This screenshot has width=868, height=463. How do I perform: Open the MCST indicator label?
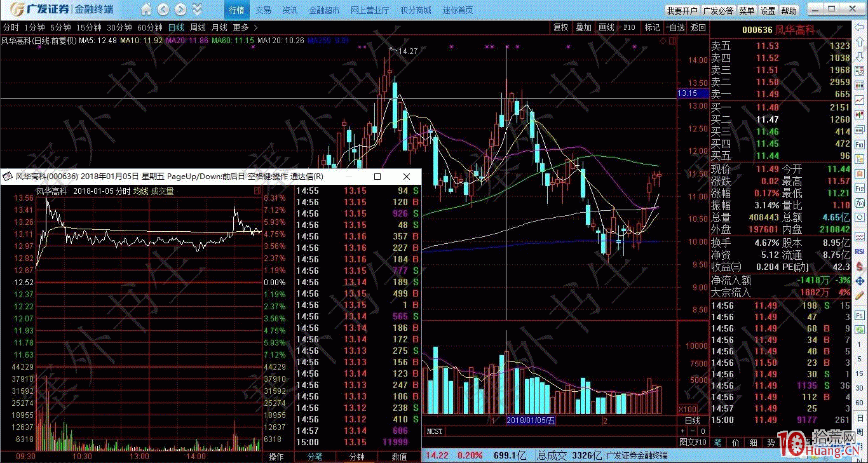[x=435, y=431]
